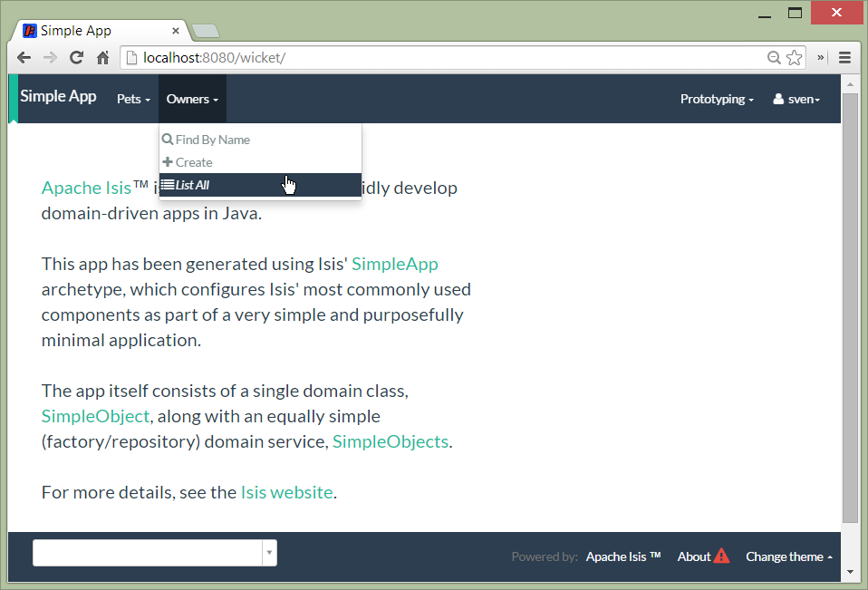Open Change theme selector
Image resolution: width=868 pixels, height=590 pixels.
(788, 556)
